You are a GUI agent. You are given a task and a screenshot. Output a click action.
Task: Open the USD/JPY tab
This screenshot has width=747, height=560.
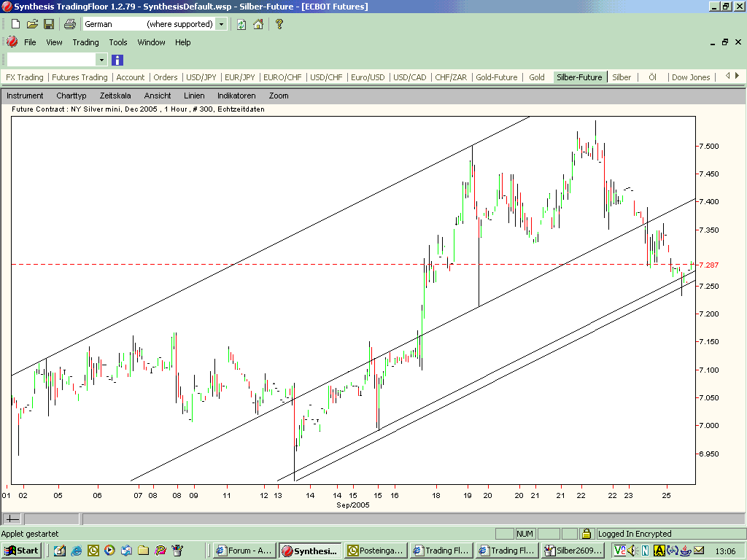click(x=201, y=77)
